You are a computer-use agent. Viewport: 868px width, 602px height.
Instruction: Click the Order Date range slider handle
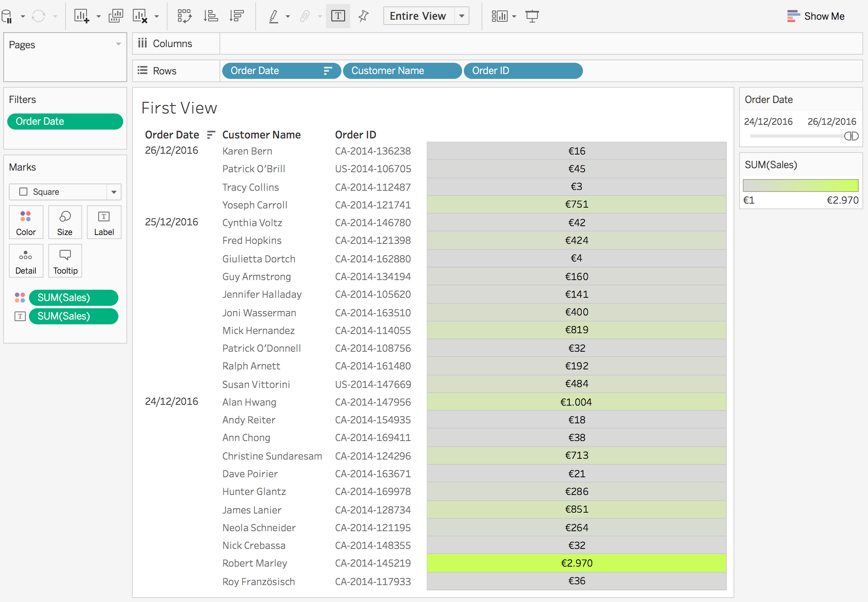(851, 136)
